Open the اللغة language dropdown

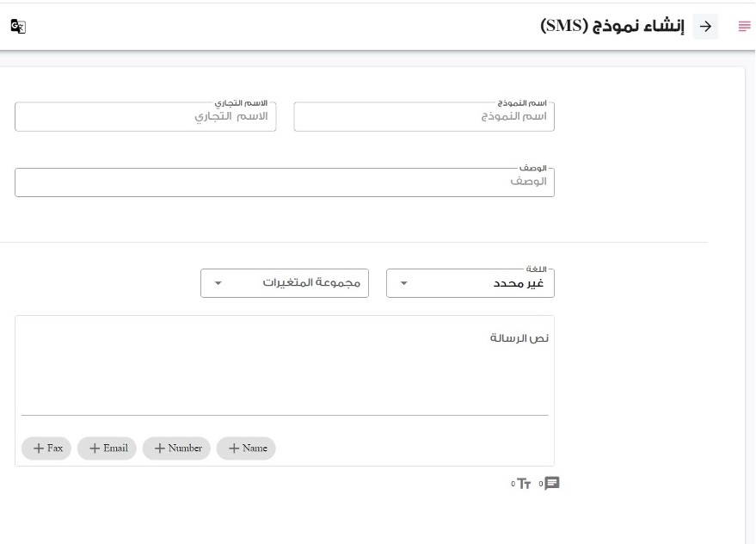point(470,283)
